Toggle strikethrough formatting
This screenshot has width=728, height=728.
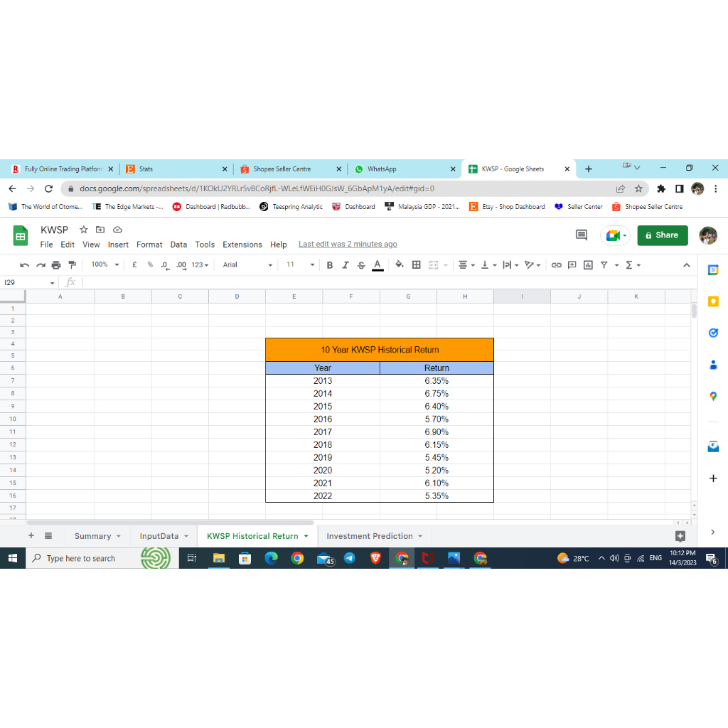coord(361,265)
